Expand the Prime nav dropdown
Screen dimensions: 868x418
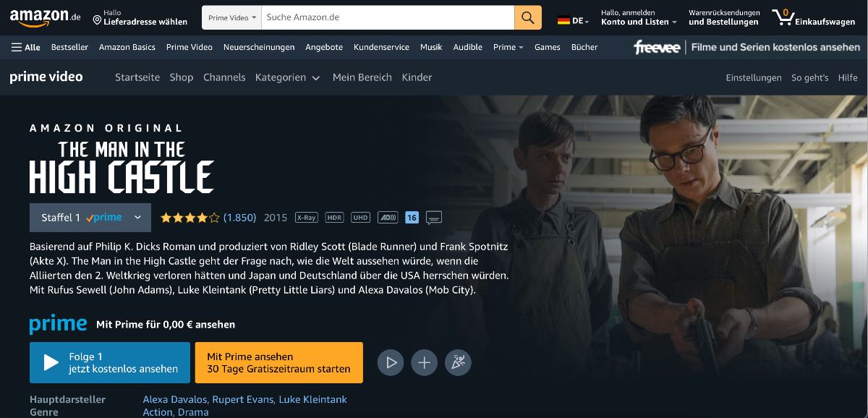click(509, 47)
